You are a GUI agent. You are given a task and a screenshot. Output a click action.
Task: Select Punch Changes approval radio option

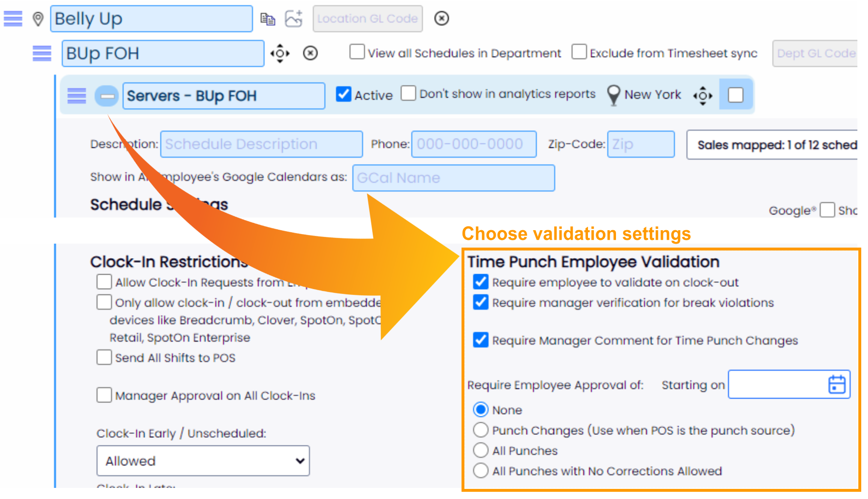(480, 430)
